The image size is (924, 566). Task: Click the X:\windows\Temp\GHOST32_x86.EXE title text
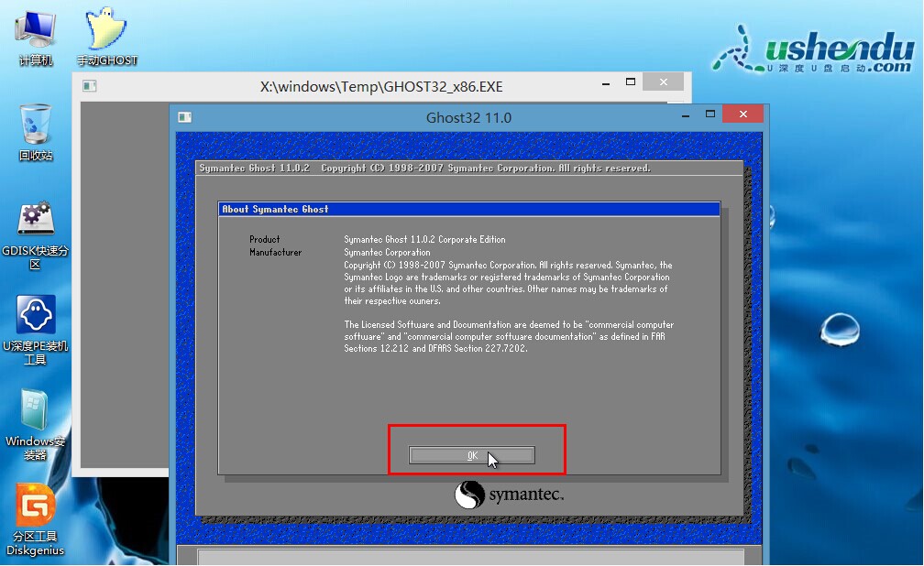click(x=381, y=87)
